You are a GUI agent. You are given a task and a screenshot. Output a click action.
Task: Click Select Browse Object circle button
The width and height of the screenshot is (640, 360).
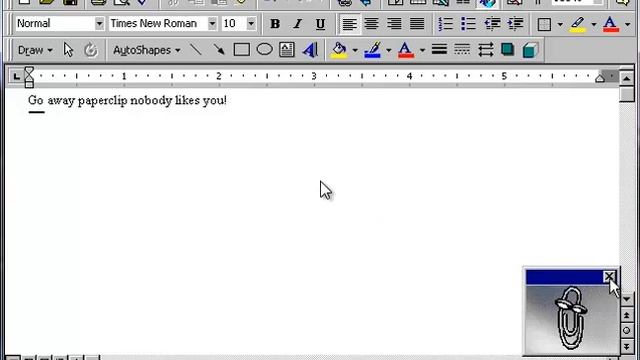tap(627, 331)
